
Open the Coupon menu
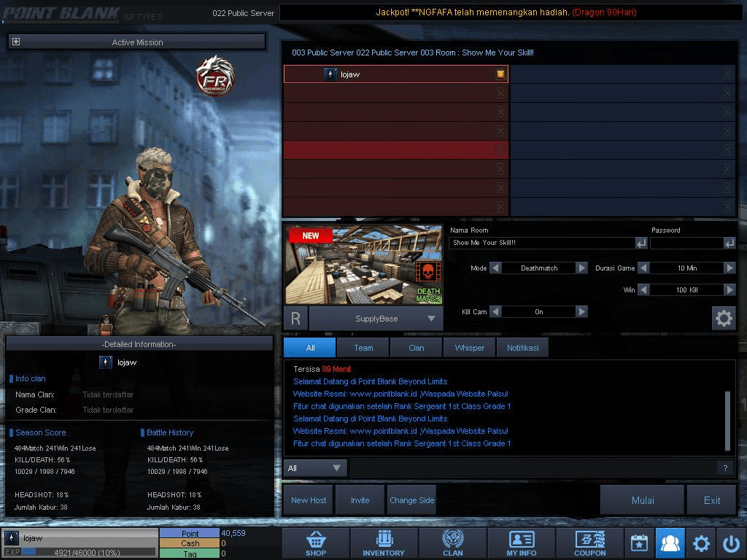[x=589, y=543]
